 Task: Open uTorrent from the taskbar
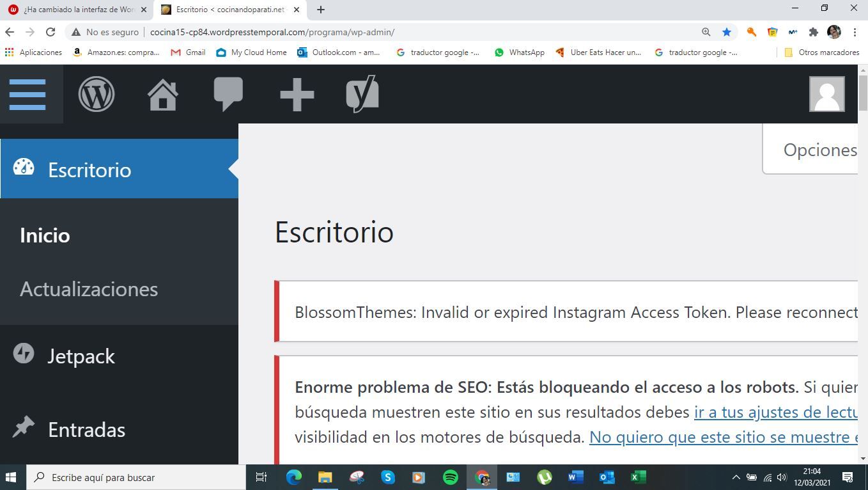[545, 477]
